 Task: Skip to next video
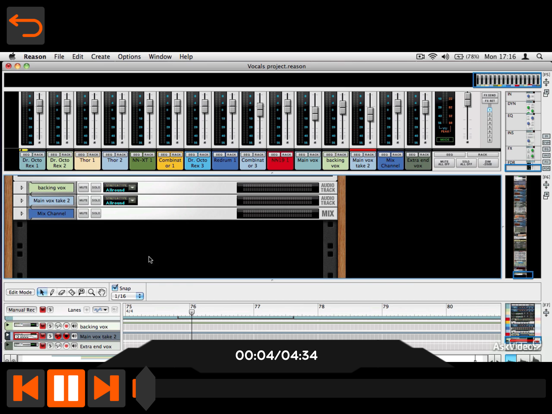tap(107, 388)
